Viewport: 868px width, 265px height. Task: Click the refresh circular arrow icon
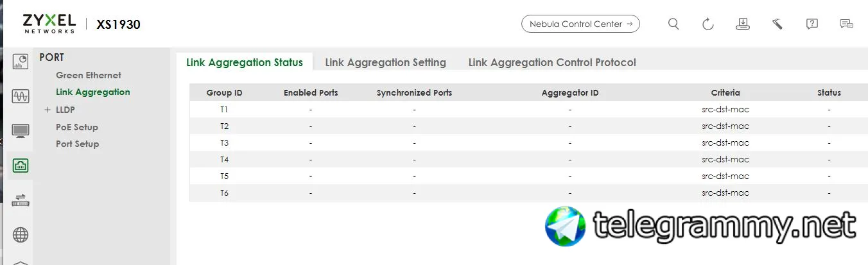pos(708,24)
